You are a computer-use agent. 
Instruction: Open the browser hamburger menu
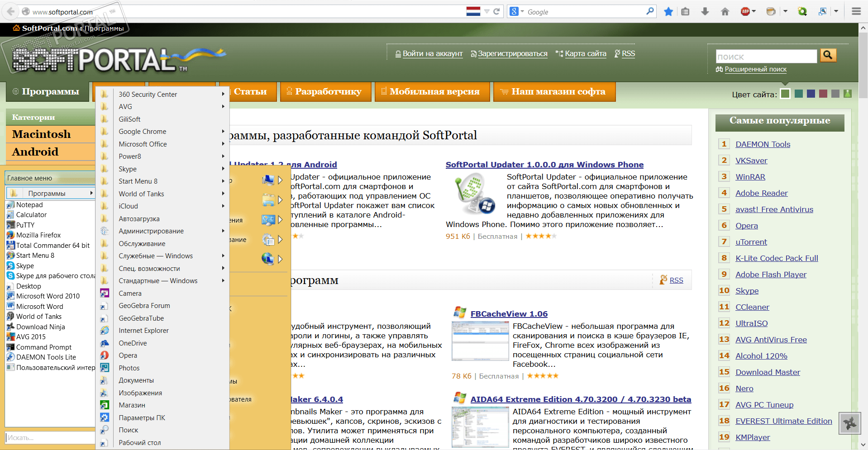tap(856, 11)
